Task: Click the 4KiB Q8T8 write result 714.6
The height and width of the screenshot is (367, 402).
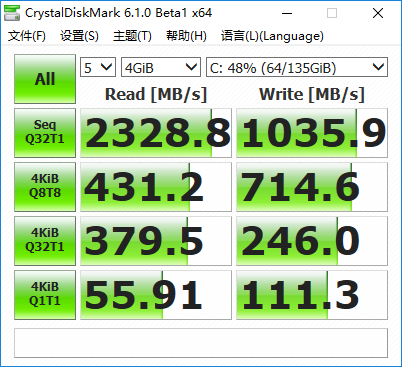Action: click(x=312, y=187)
